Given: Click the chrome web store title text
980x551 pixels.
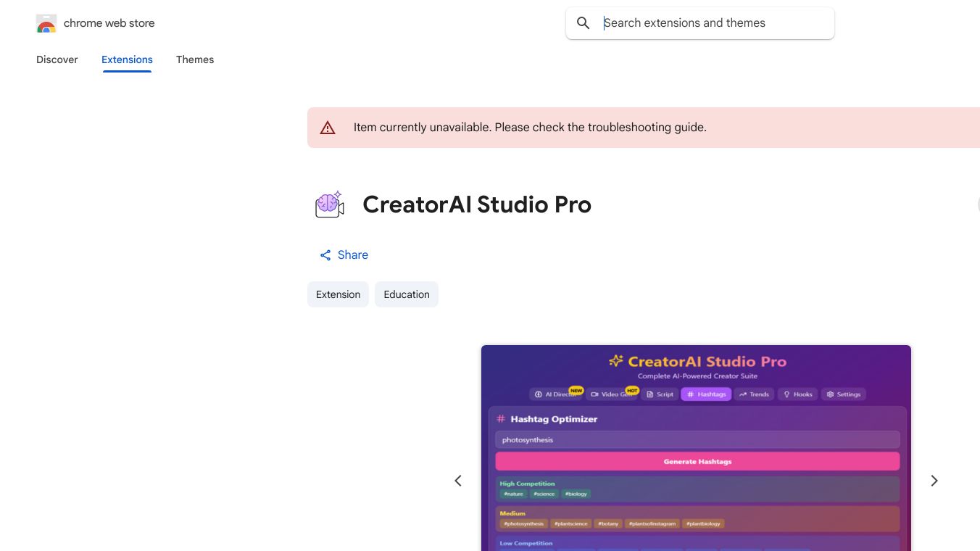Looking at the screenshot, I should [109, 23].
